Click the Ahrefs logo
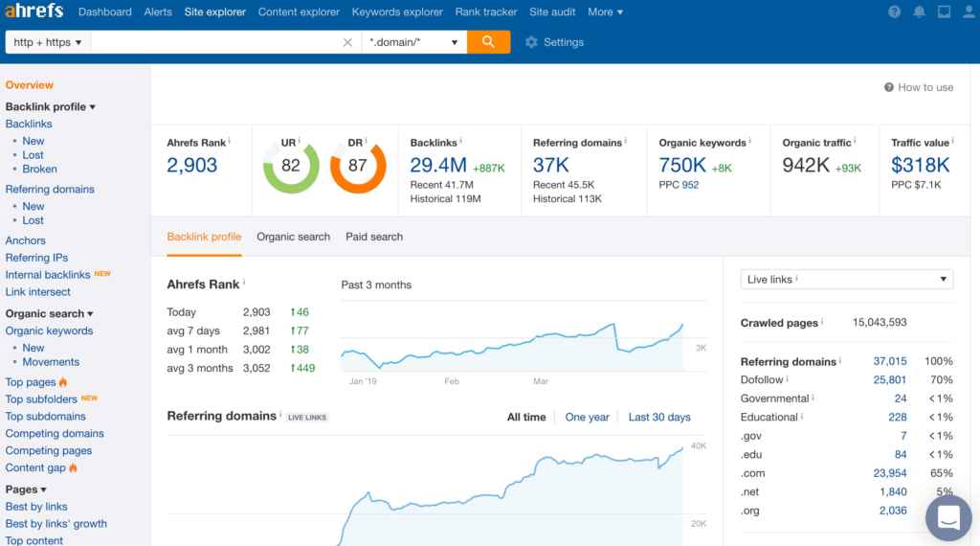This screenshot has height=546, width=980. pyautogui.click(x=34, y=11)
